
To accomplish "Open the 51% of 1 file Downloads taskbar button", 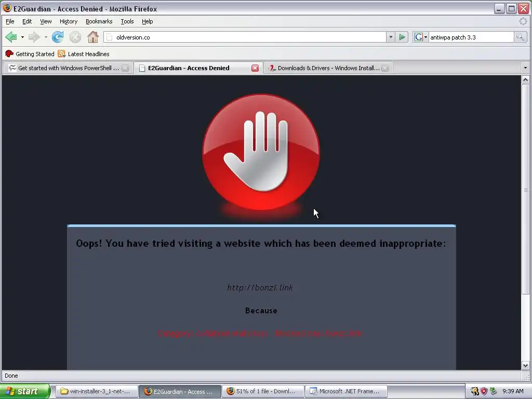I will pyautogui.click(x=263, y=391).
